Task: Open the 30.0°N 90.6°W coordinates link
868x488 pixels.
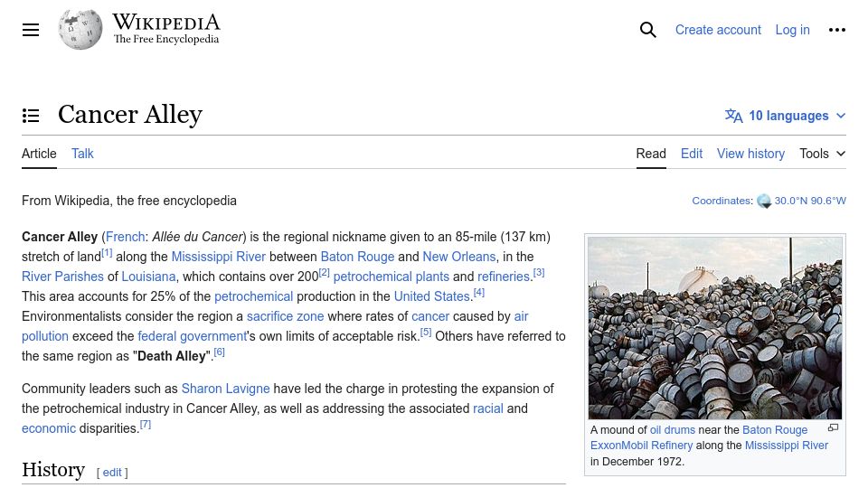Action: point(810,201)
